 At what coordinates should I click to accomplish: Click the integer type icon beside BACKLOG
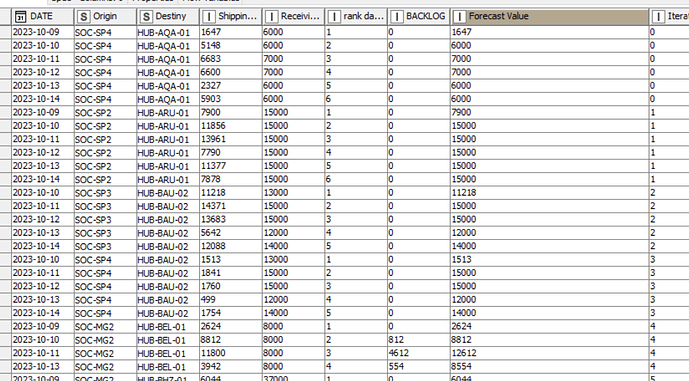click(x=397, y=17)
